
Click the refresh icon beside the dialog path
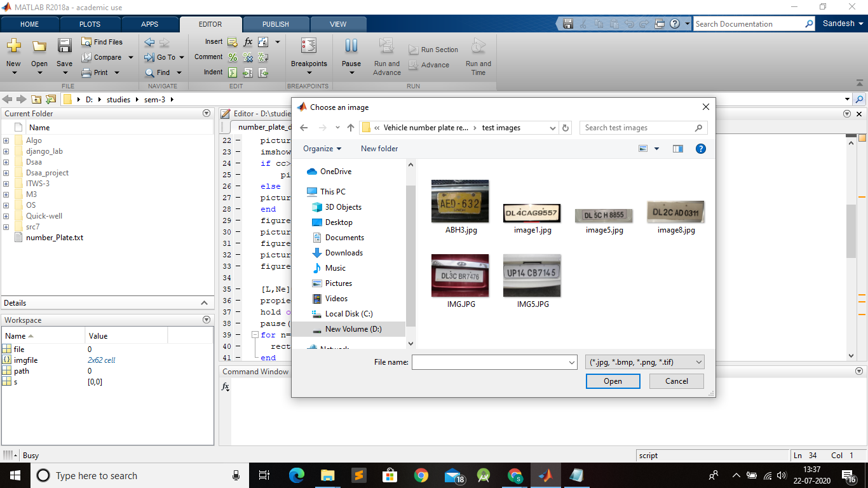pos(566,128)
